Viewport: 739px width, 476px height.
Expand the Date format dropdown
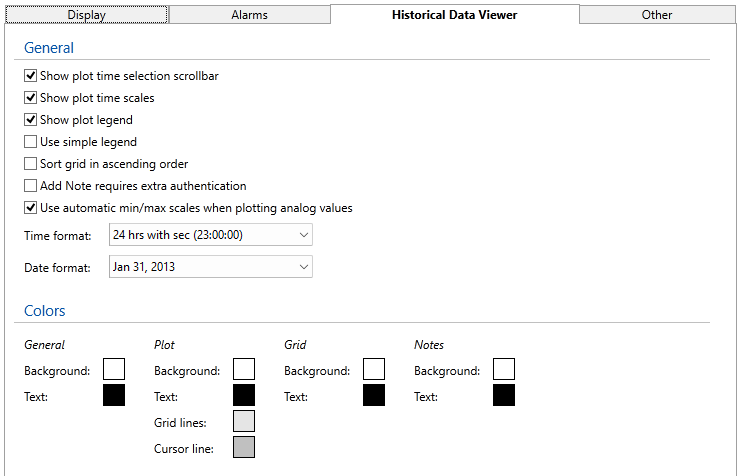pyautogui.click(x=209, y=267)
